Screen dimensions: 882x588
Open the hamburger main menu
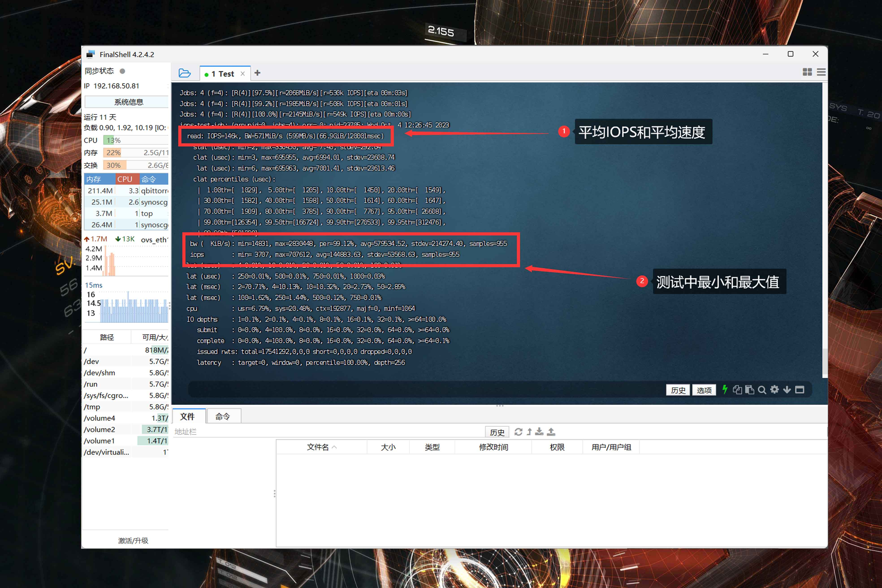(x=821, y=72)
